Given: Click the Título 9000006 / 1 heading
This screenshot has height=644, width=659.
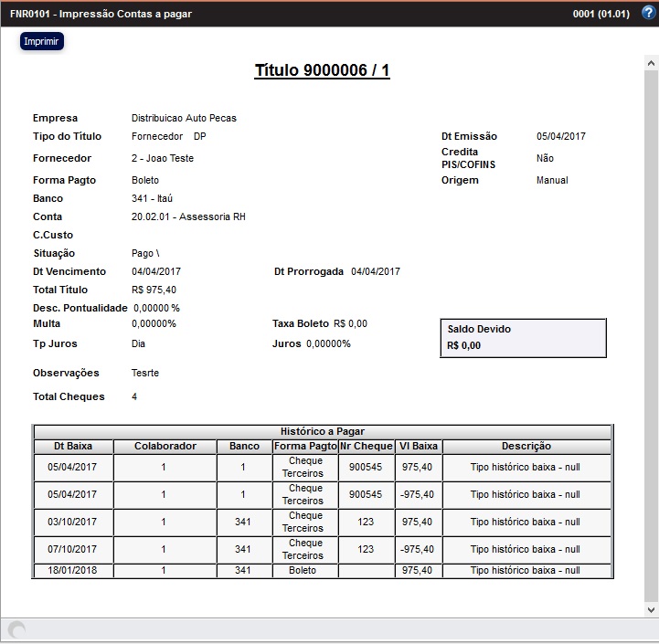Looking at the screenshot, I should tap(322, 71).
